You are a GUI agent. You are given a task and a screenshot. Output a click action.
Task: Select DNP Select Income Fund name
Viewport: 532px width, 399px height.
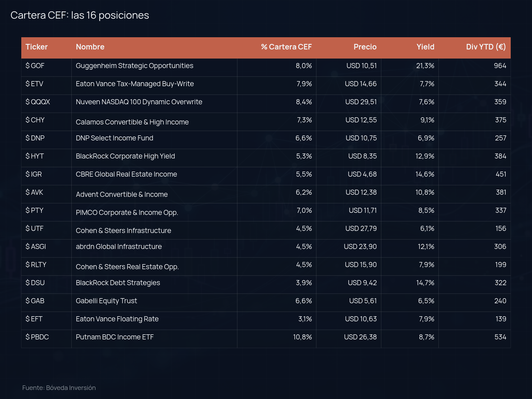click(x=114, y=138)
